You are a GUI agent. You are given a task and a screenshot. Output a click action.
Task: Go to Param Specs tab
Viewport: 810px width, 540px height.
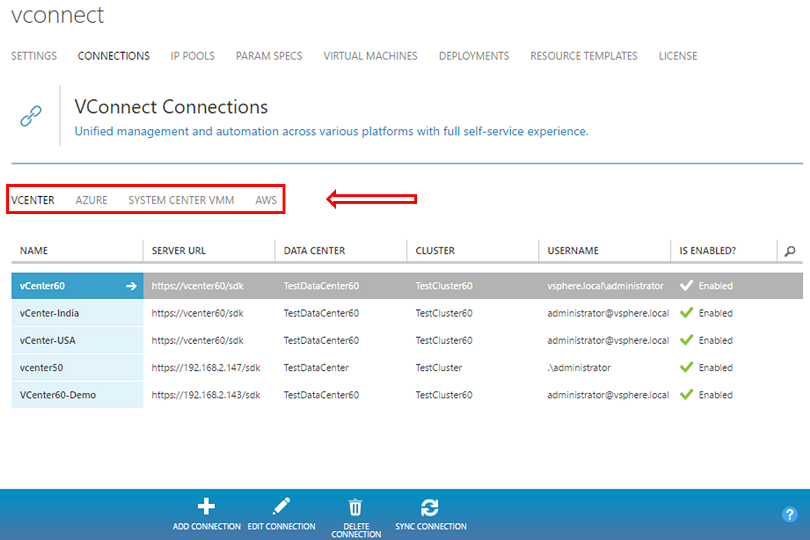click(269, 56)
